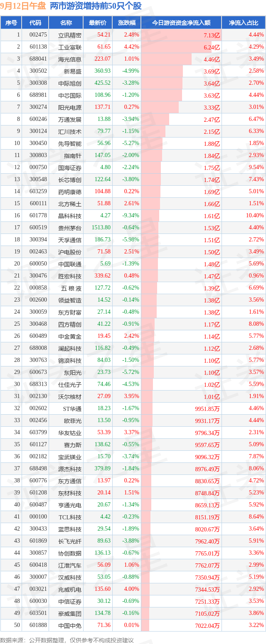Select stock name 药明康德
Image resolution: width=266 pixels, height=644 pixels.
(70, 192)
